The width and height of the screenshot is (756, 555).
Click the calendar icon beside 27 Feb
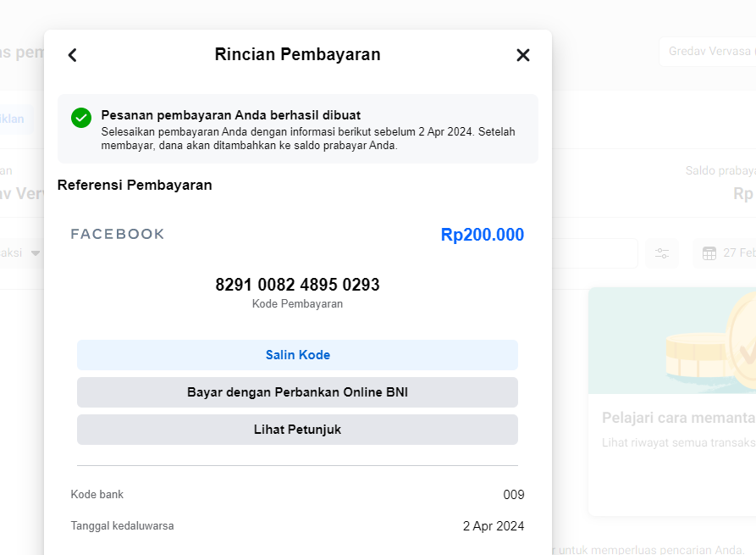(x=709, y=253)
